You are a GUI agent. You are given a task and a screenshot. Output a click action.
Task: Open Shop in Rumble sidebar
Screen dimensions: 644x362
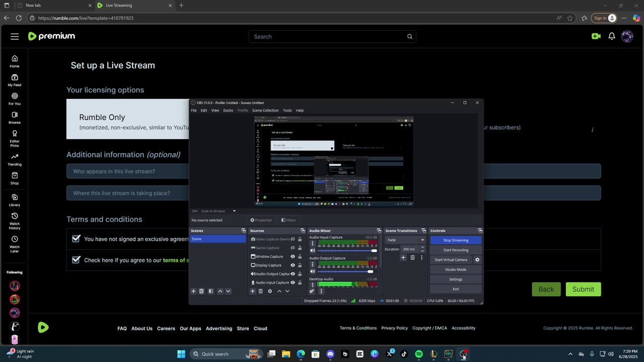(x=15, y=178)
